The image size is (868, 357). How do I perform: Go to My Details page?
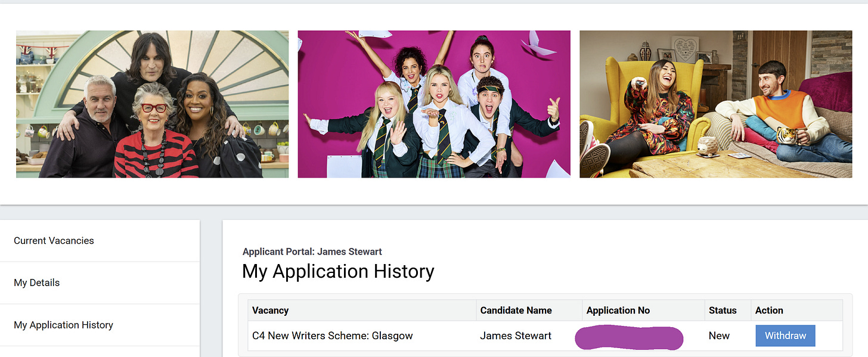click(100, 283)
